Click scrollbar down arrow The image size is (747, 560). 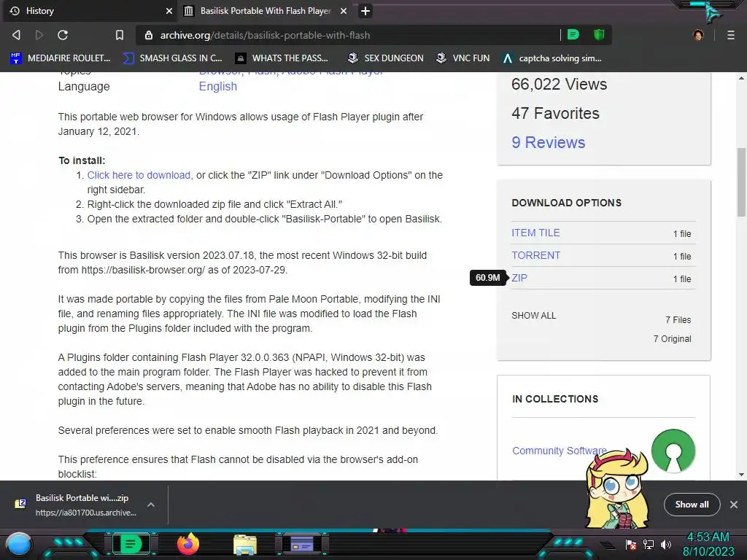click(x=741, y=474)
